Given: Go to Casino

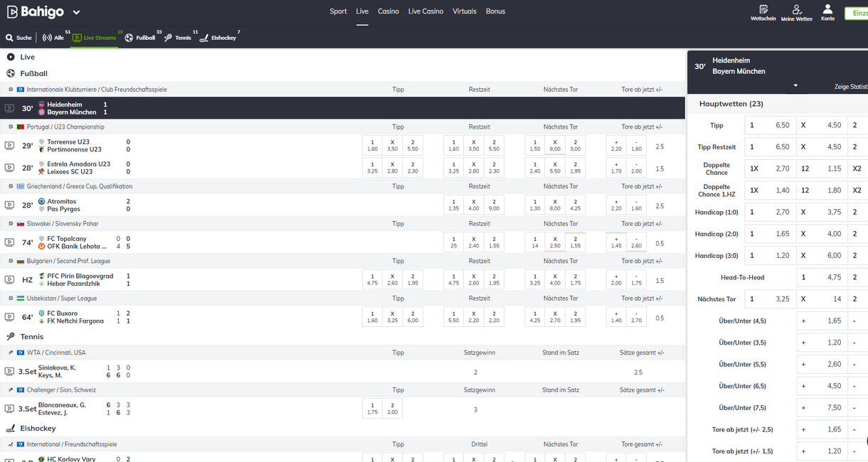Looking at the screenshot, I should coord(388,11).
